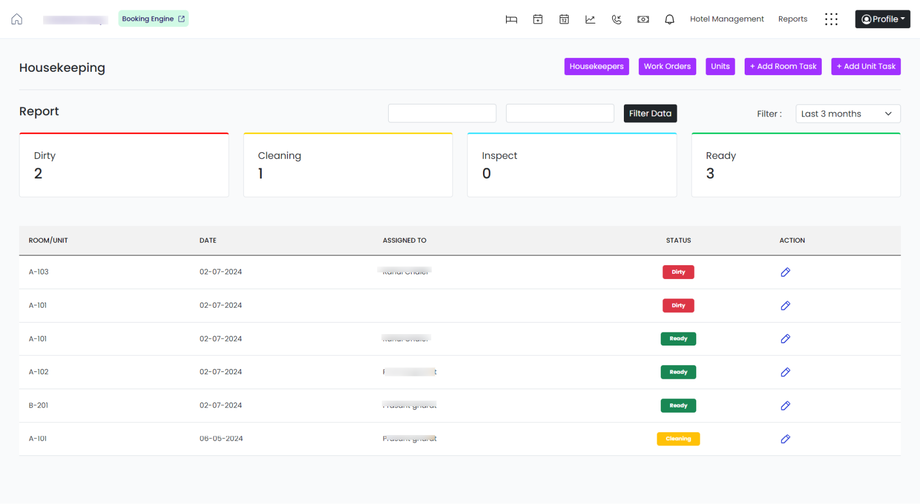Open the line chart analytics icon

tap(590, 19)
